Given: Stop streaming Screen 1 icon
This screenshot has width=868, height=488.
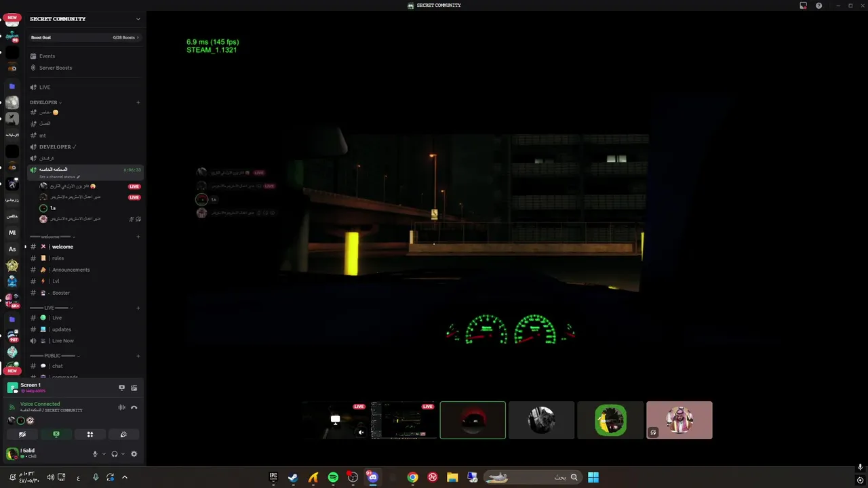Looking at the screenshot, I should (x=121, y=388).
